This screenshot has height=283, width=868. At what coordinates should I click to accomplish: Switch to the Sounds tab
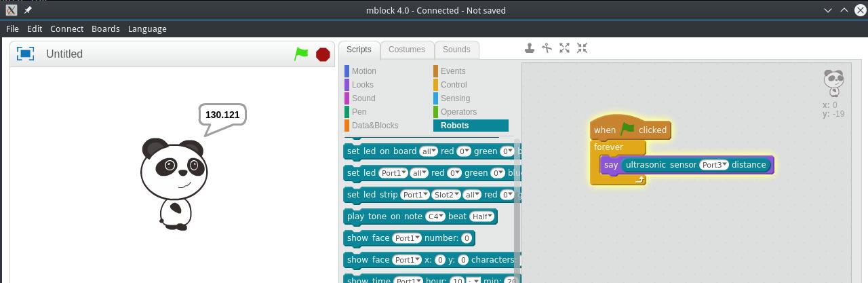point(456,50)
